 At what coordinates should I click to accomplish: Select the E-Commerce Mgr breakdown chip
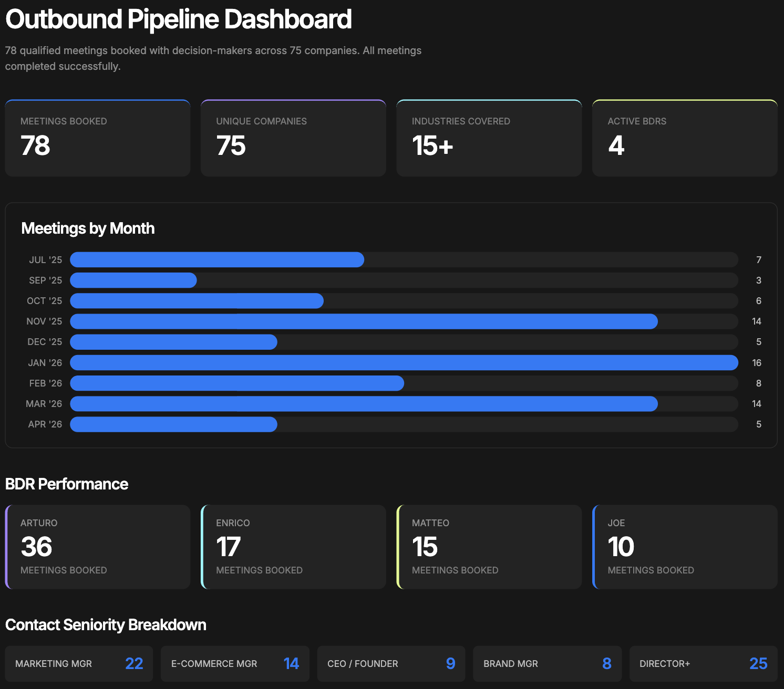pyautogui.click(x=235, y=663)
